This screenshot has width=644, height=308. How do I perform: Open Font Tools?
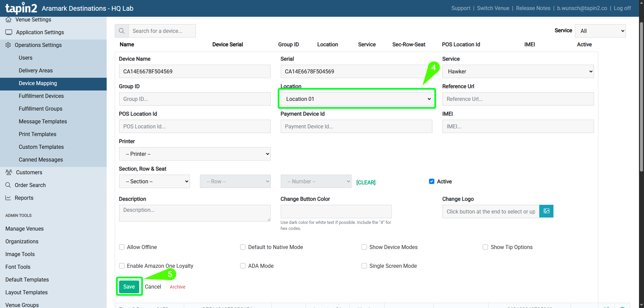tap(18, 267)
